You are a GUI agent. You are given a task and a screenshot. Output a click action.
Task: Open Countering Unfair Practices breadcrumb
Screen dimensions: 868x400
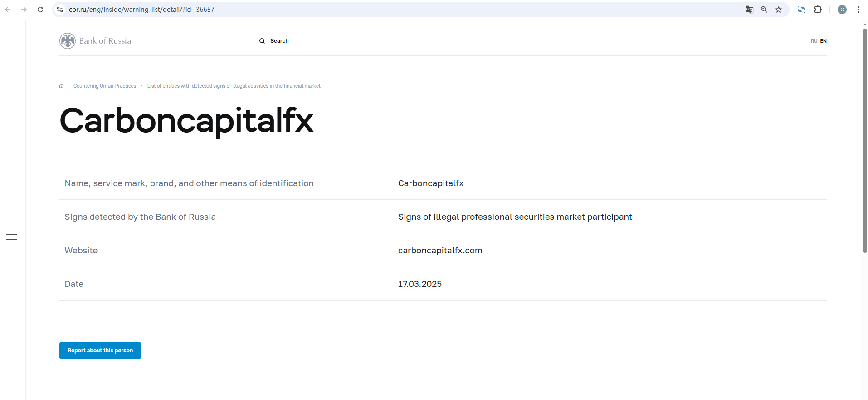(x=105, y=86)
